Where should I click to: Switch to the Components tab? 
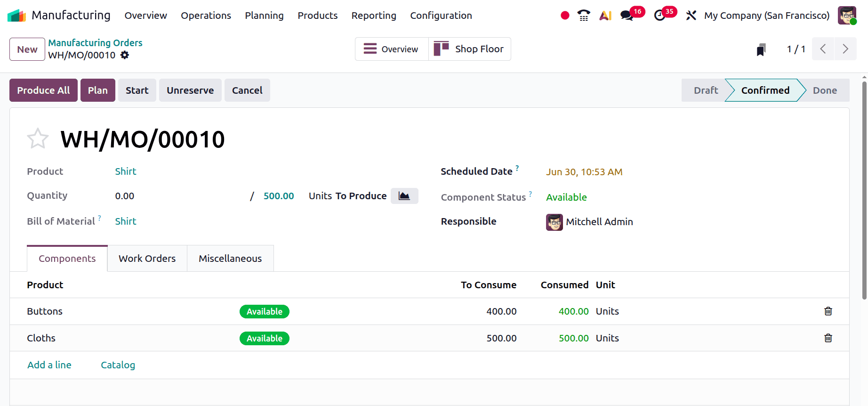[x=67, y=258]
